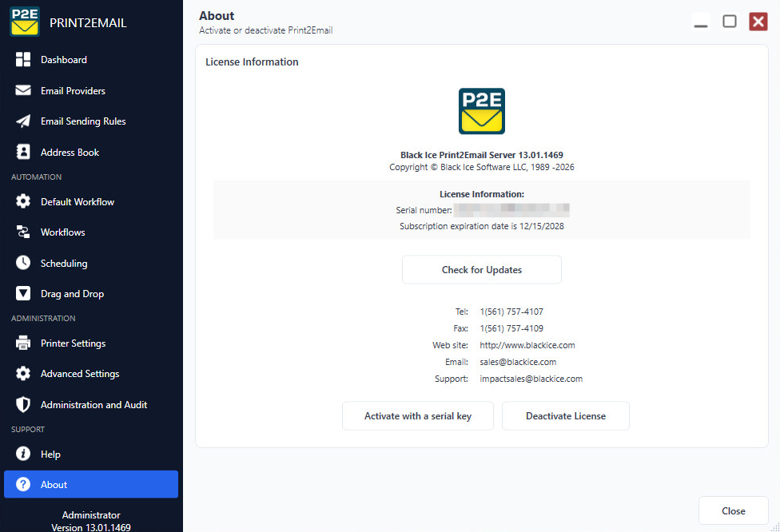Screen dimensions: 780x532
Task: Click the P2E logo in sidebar header
Action: (24, 22)
